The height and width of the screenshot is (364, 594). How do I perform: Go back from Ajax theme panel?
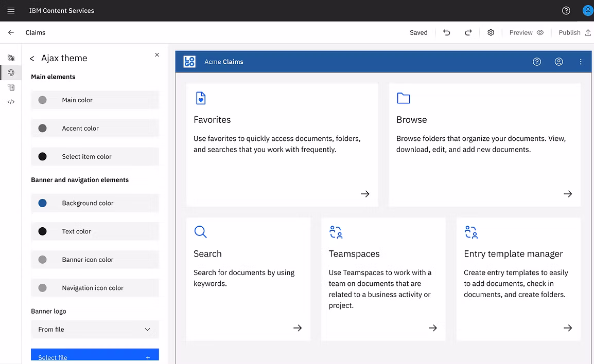pos(32,58)
